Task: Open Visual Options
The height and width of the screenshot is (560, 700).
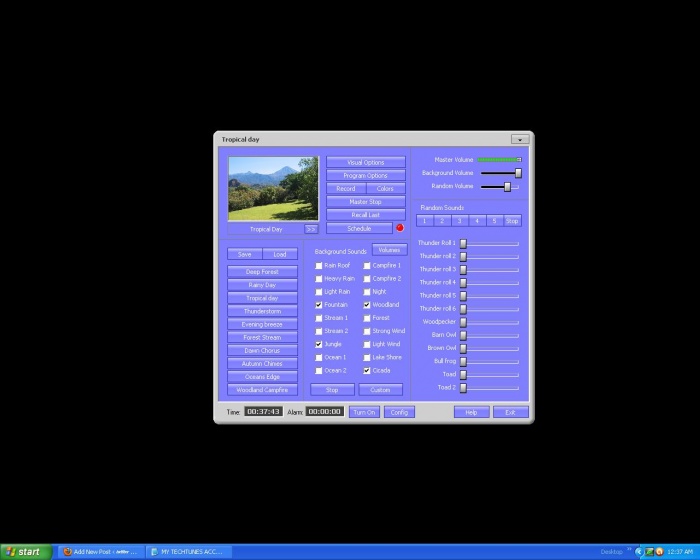Action: click(366, 162)
